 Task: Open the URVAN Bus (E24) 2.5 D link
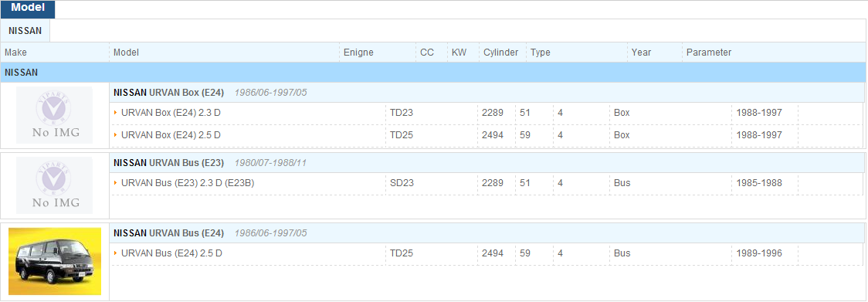coord(171,253)
